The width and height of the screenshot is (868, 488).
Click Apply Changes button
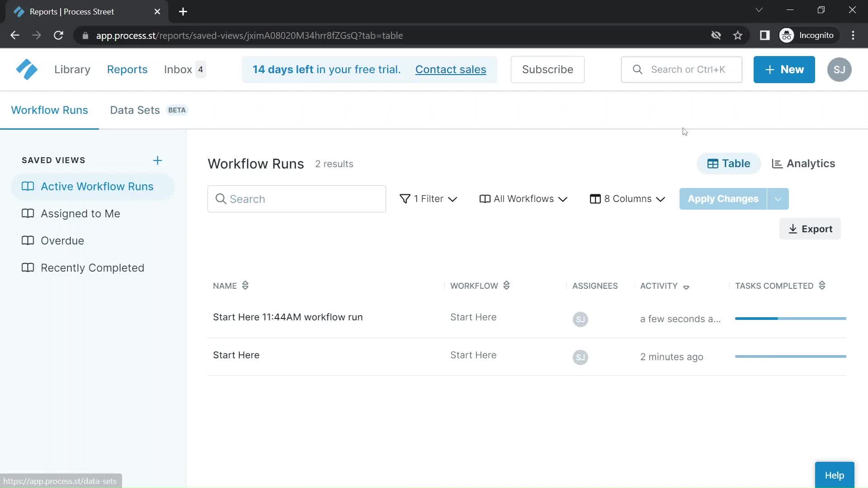723,199
